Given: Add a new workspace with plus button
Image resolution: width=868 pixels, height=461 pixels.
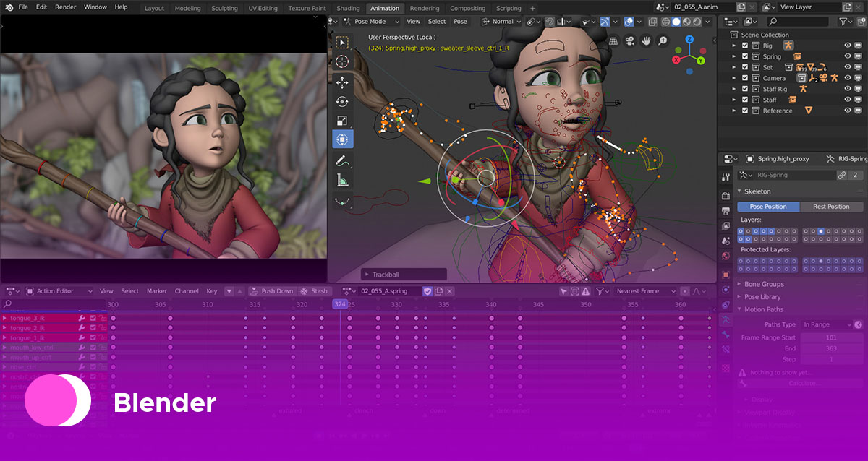Looking at the screenshot, I should coord(533,8).
